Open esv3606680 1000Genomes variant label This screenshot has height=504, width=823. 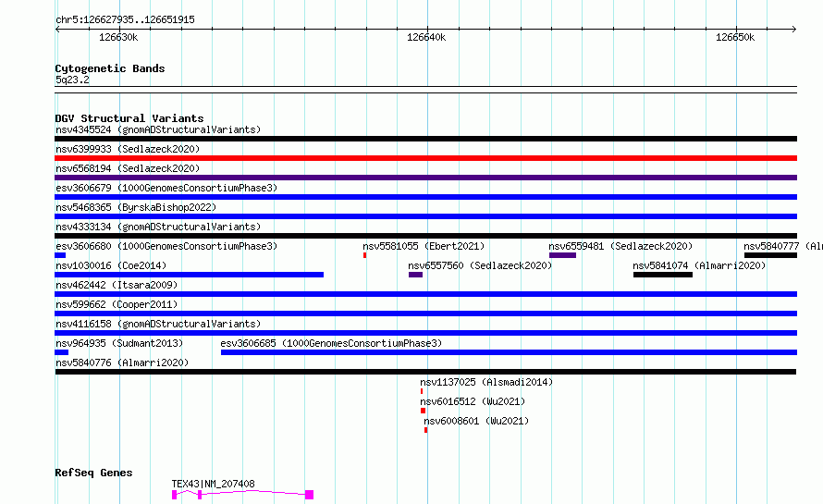coord(166,246)
